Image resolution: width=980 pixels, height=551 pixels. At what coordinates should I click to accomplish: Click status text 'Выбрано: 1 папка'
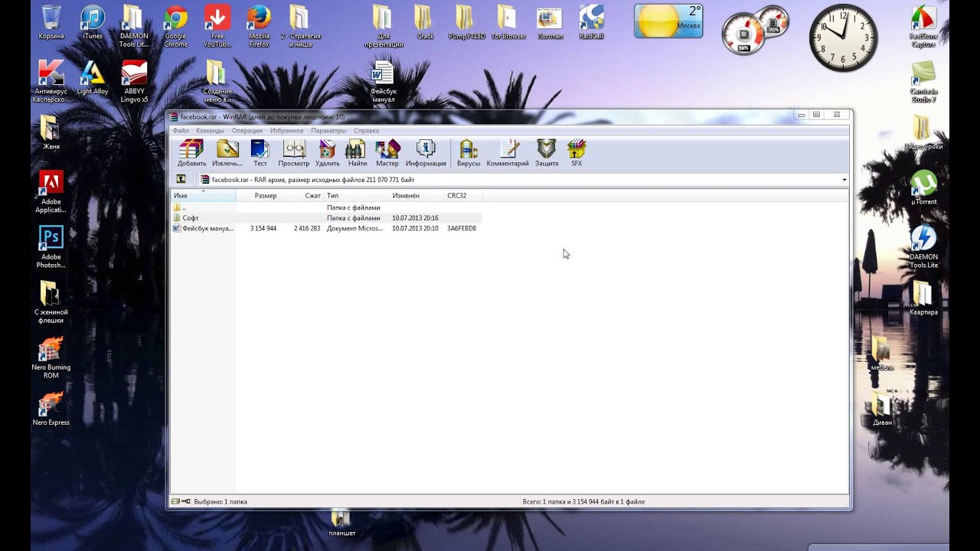click(x=220, y=502)
